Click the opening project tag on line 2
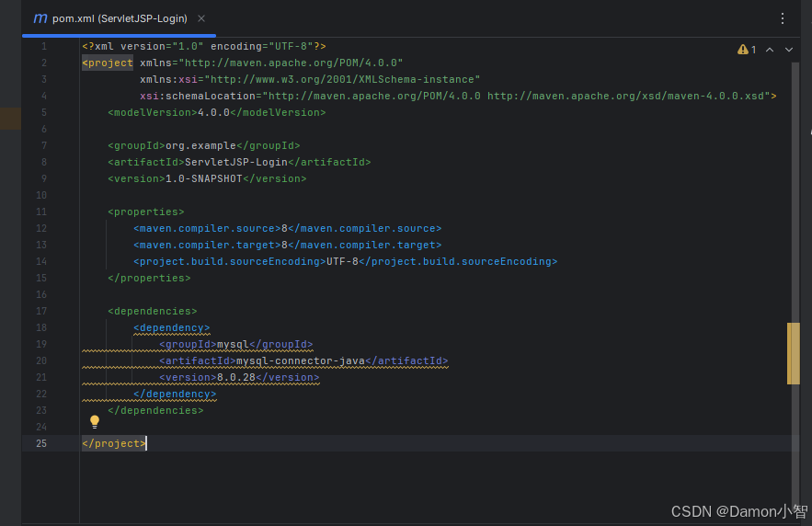The image size is (812, 526). click(x=108, y=63)
